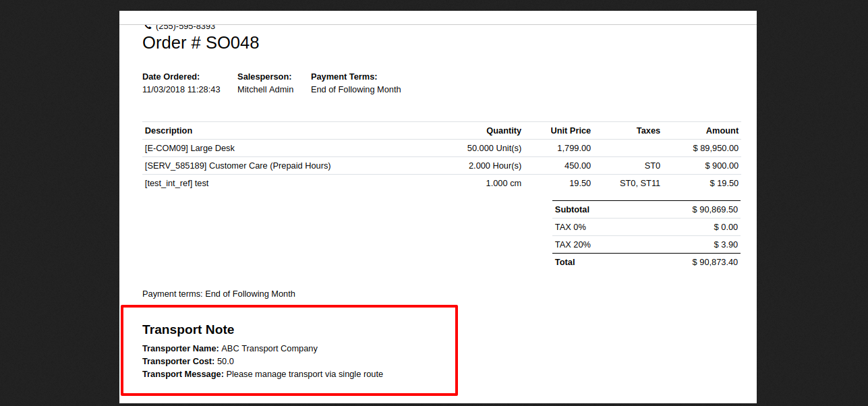Click quantity 2.000 Hour(s)
The image size is (868, 406).
pyautogui.click(x=495, y=166)
